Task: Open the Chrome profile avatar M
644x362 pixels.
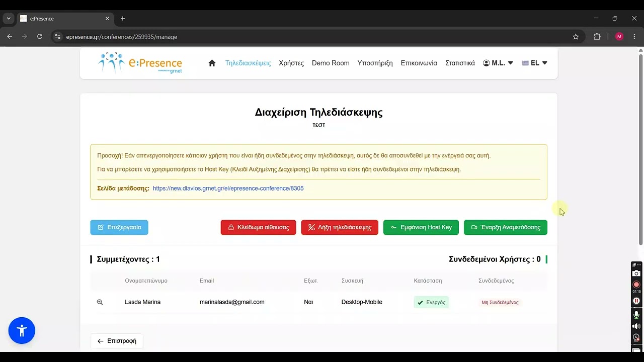Action: [x=619, y=37]
